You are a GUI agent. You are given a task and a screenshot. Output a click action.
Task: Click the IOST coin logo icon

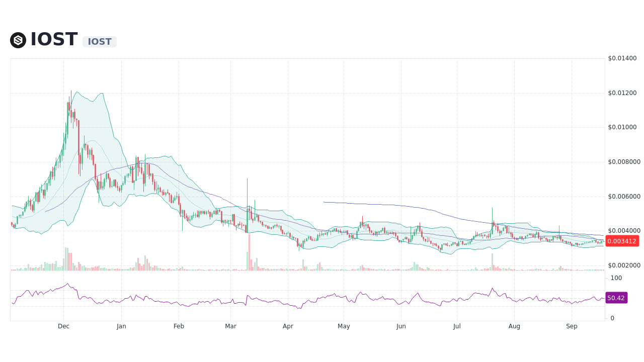coord(18,40)
